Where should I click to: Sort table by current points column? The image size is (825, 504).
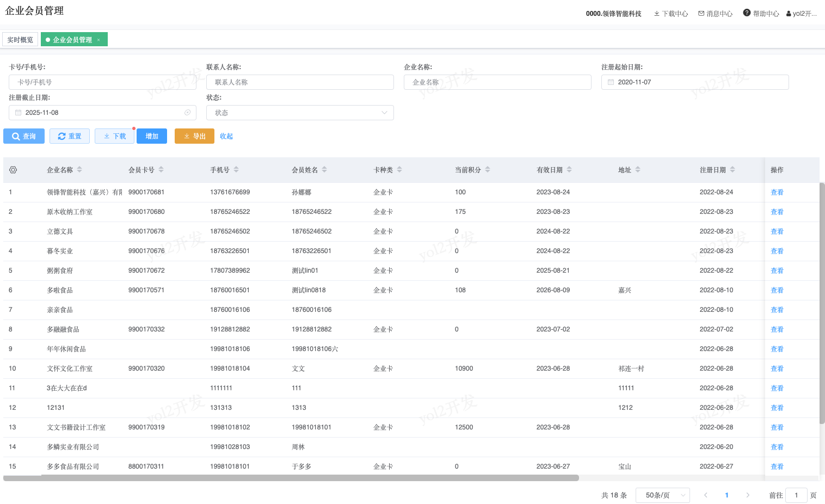(488, 170)
